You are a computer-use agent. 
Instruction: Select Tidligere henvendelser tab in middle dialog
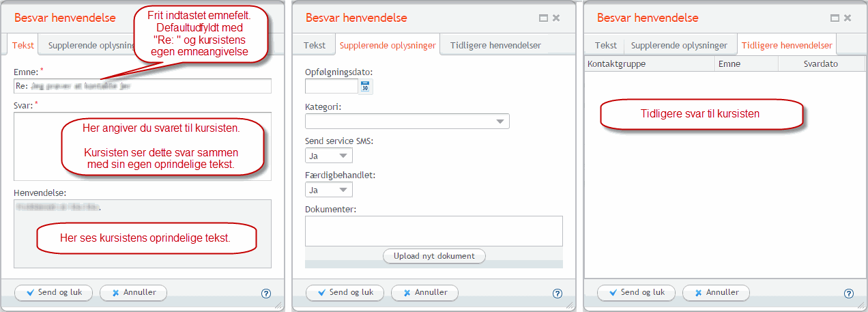(495, 46)
